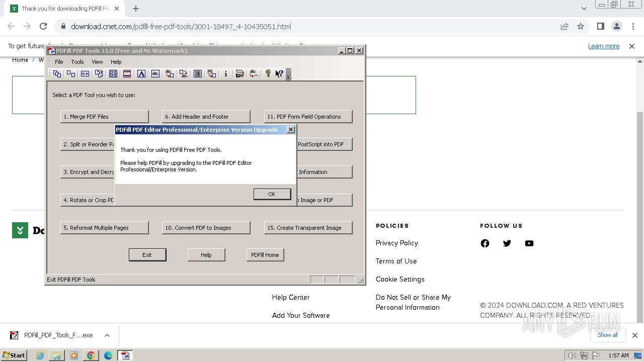Click the YouTube icon under Follow Us

tap(529, 243)
